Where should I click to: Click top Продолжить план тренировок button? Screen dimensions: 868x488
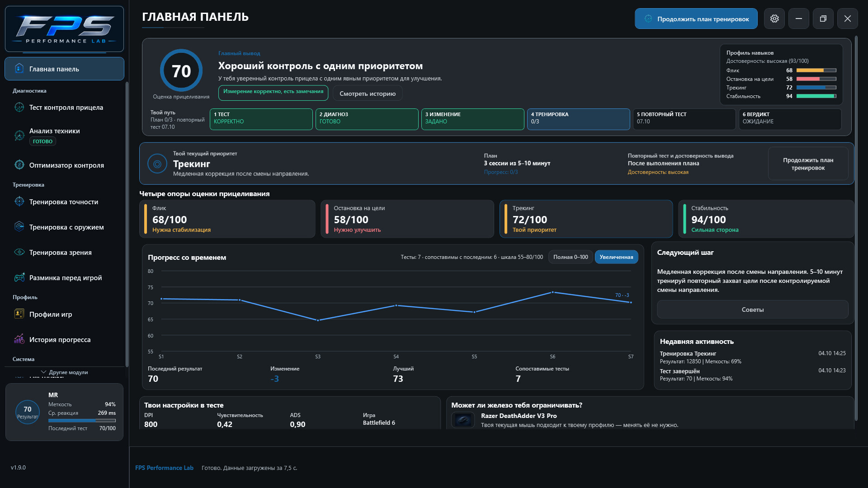pyautogui.click(x=696, y=19)
